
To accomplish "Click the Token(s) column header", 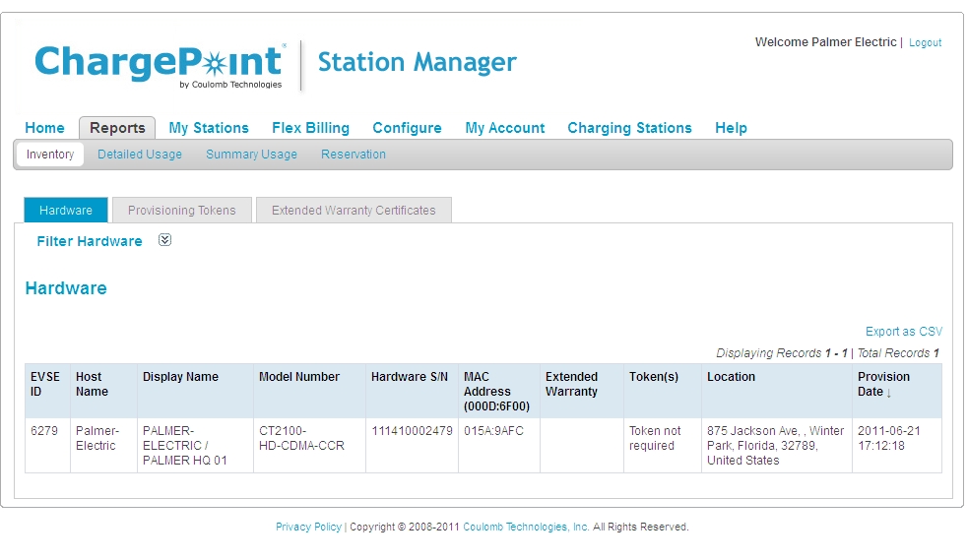I will click(x=663, y=391).
